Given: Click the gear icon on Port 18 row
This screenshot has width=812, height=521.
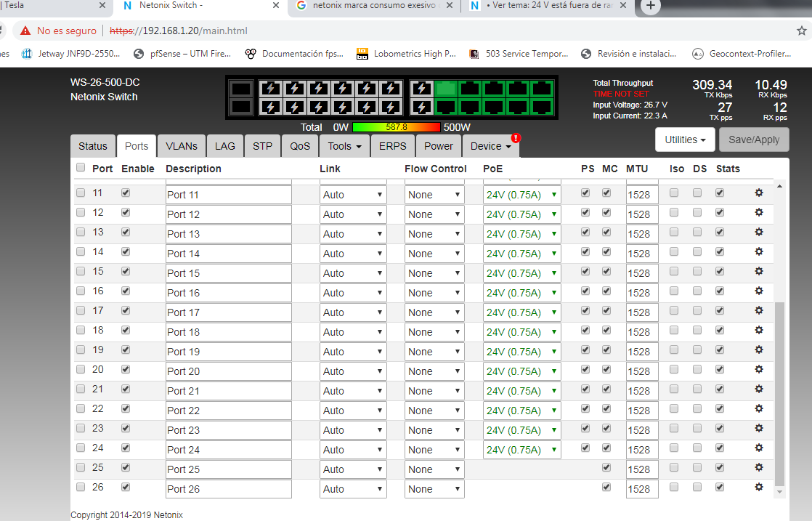Looking at the screenshot, I should click(759, 331).
